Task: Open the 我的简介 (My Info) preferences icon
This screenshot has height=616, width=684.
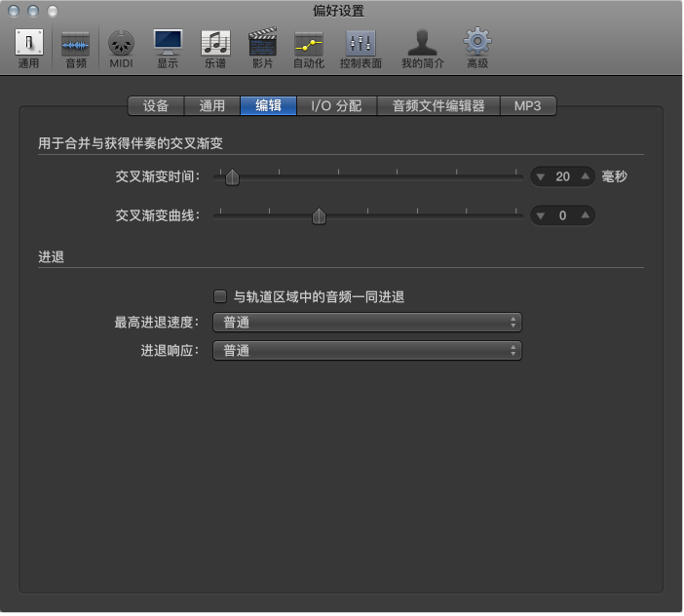Action: pos(422,48)
